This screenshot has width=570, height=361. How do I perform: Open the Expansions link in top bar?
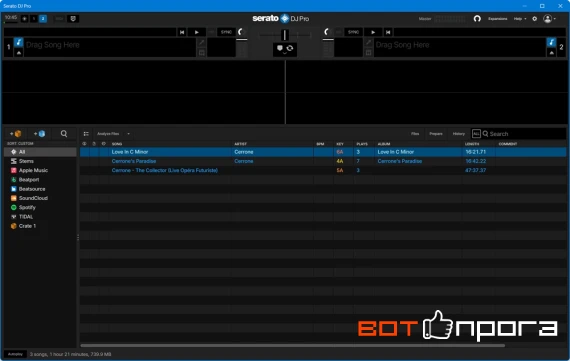(497, 19)
